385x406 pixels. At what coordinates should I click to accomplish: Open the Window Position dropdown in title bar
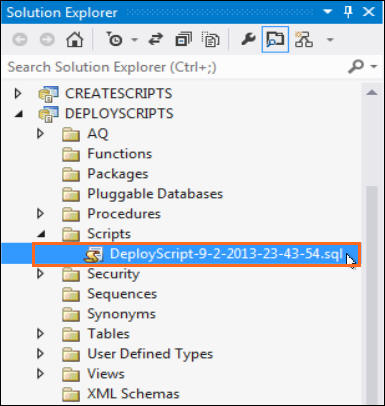point(328,12)
